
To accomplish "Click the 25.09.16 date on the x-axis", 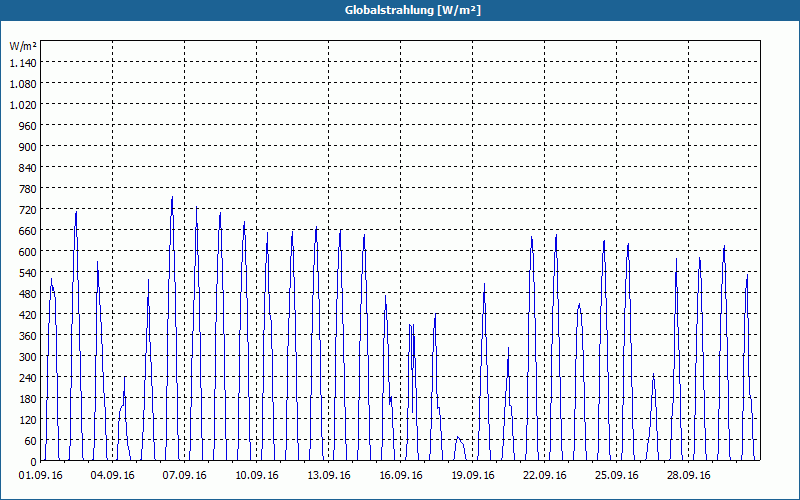I will [616, 475].
